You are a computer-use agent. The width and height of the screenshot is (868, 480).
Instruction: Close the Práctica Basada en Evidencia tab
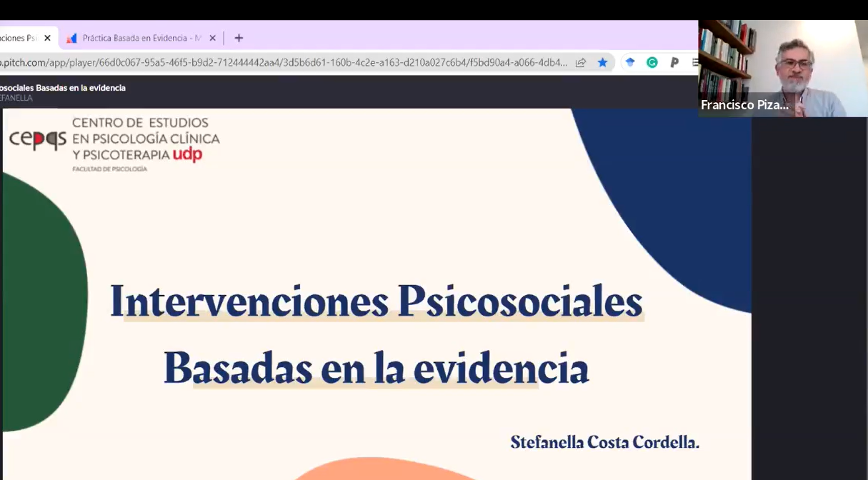pyautogui.click(x=212, y=38)
